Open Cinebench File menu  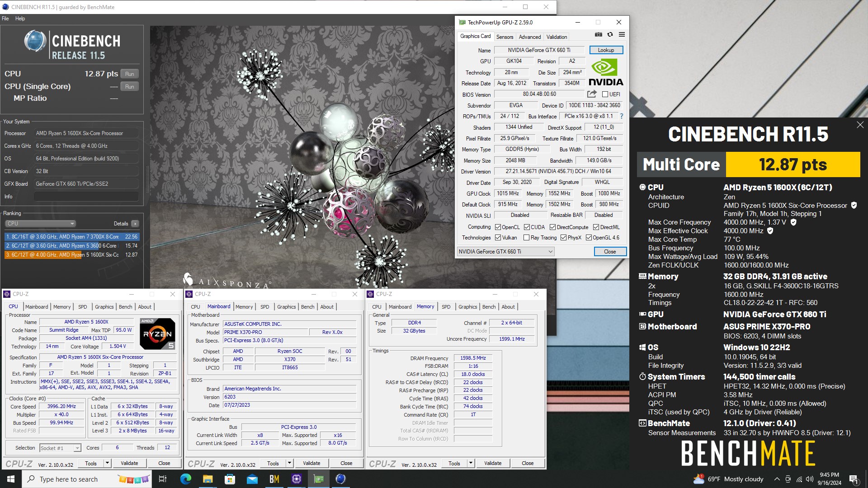point(5,19)
